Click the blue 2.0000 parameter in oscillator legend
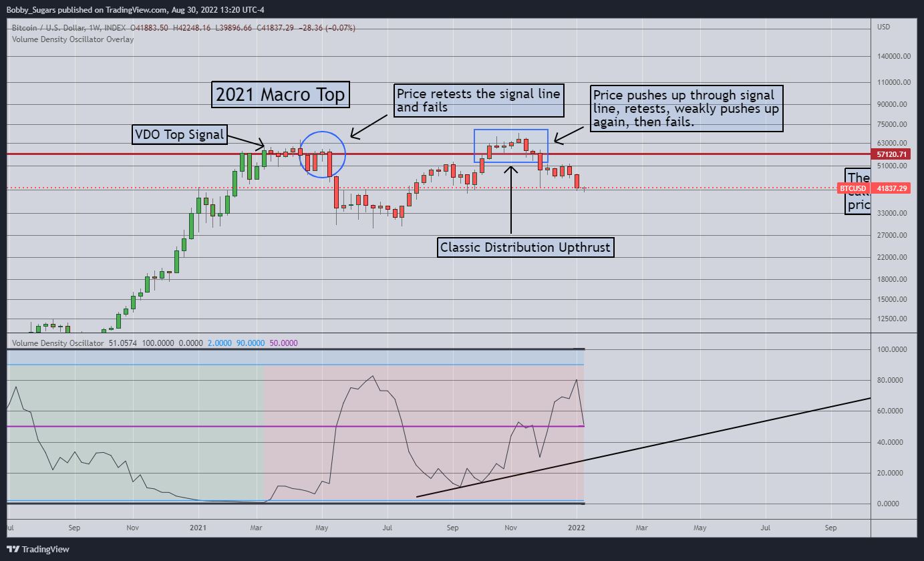Viewport: 924px width, 561px height. click(219, 343)
